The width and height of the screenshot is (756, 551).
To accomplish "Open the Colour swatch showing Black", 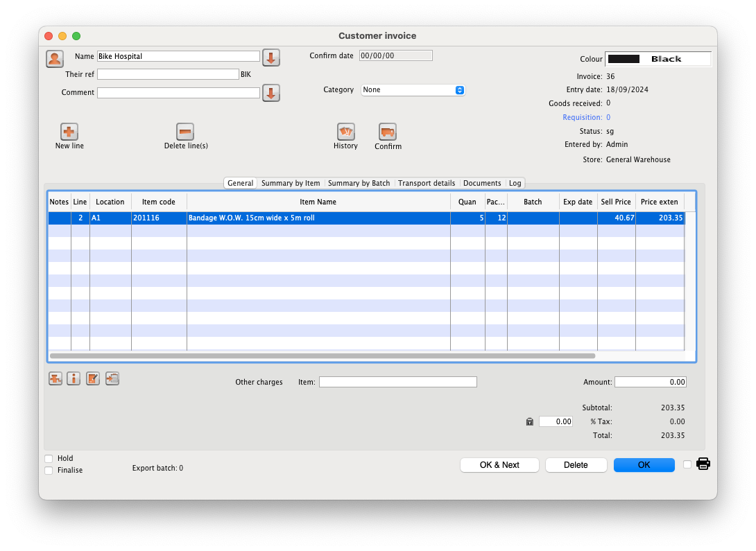I will tap(658, 59).
